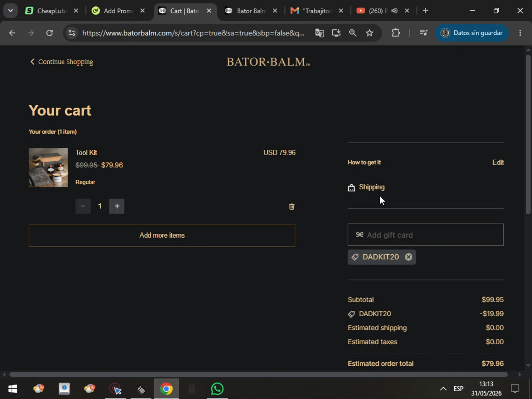The image size is (532, 399).
Task: Open the cursor app on taskbar
Action: pyautogui.click(x=116, y=389)
